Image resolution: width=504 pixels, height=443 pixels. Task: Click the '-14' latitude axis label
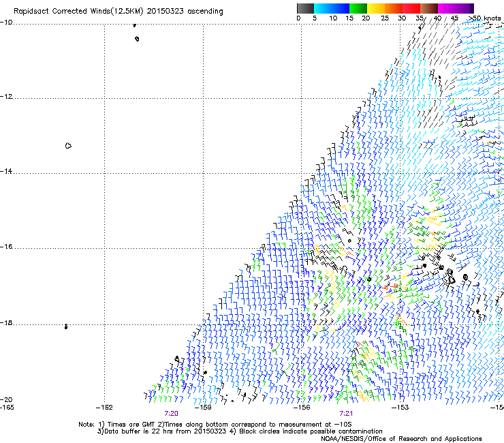[6, 171]
